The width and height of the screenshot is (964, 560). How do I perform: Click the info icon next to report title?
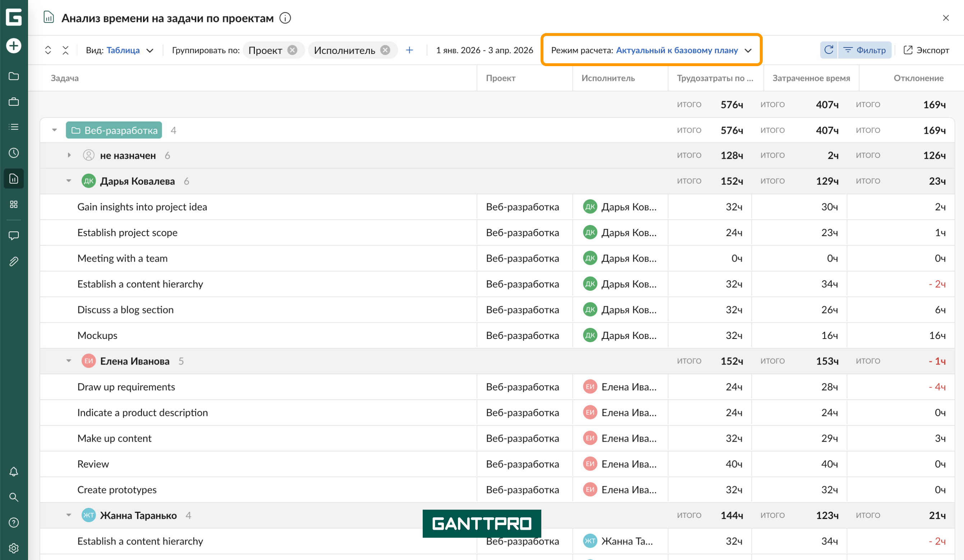tap(285, 18)
